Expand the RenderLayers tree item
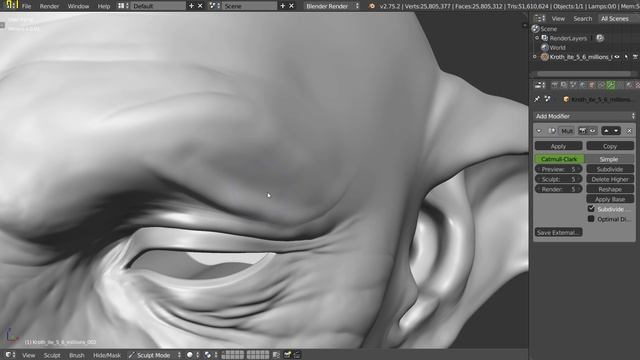The height and width of the screenshot is (360, 640). tap(537, 38)
